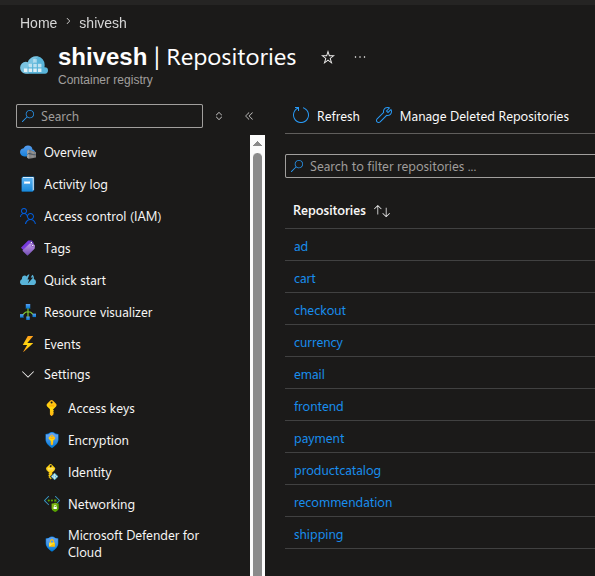This screenshot has height=576, width=595.
Task: Collapse the Settings section chevron
Action: click(28, 375)
